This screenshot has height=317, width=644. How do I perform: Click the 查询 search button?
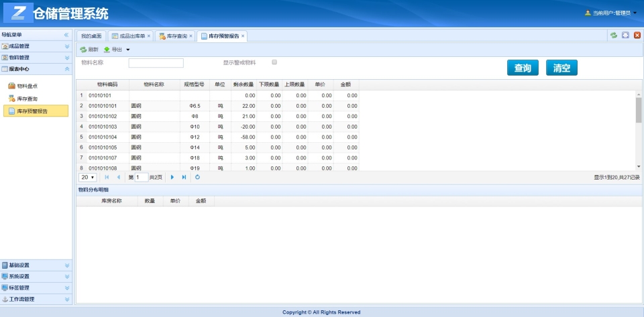point(523,68)
